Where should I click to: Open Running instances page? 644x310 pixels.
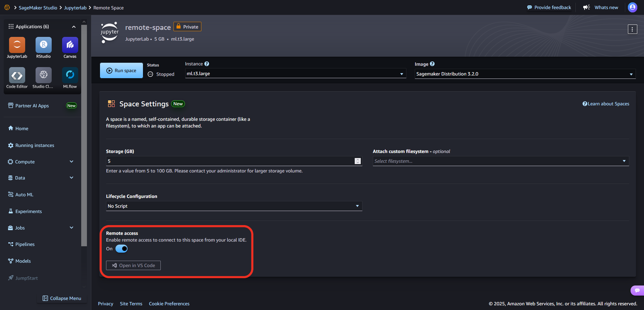35,145
